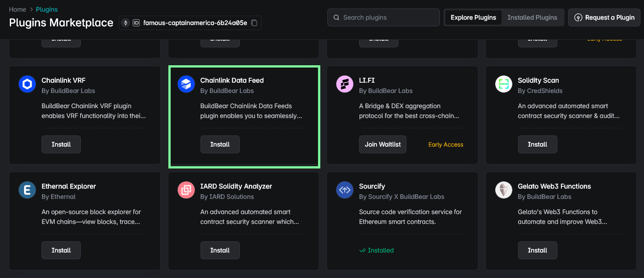Click the search magnifier icon
Image resolution: width=644 pixels, height=278 pixels.
tap(336, 17)
